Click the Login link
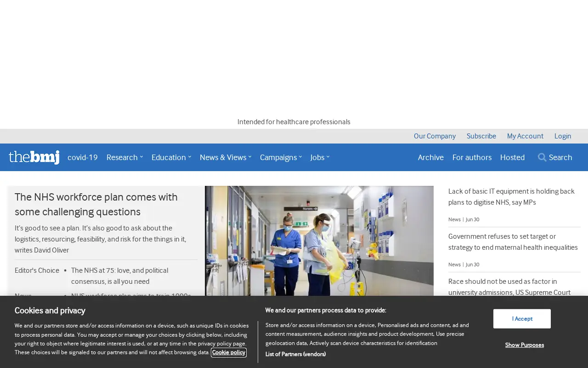Image resolution: width=588 pixels, height=368 pixels. tap(563, 136)
